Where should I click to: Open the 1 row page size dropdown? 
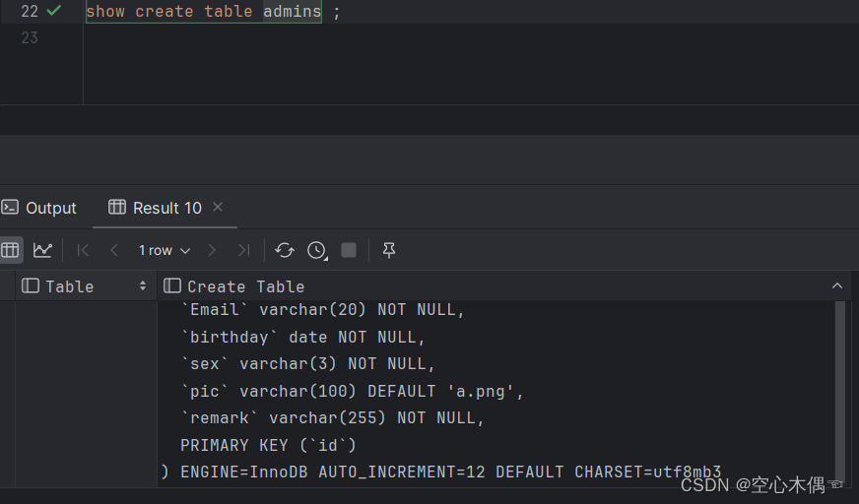164,250
